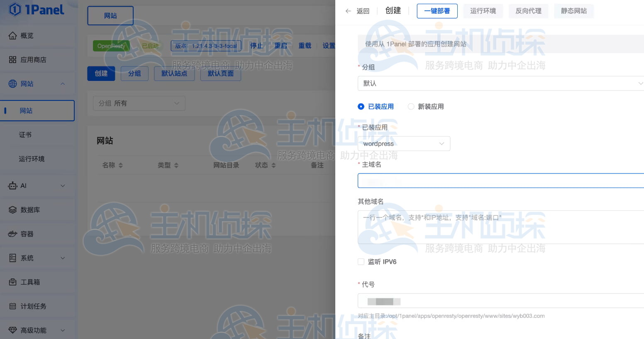Enable the 监听 IPV6 checkbox
This screenshot has width=644, height=339.
(x=361, y=262)
